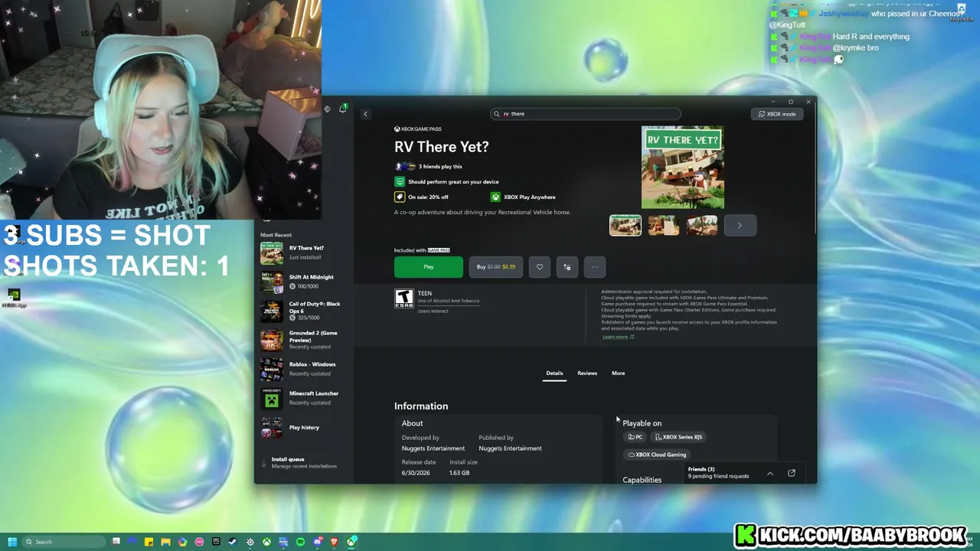Click '9 pending friend requests' text
Image resolution: width=980 pixels, height=551 pixels.
click(x=718, y=476)
